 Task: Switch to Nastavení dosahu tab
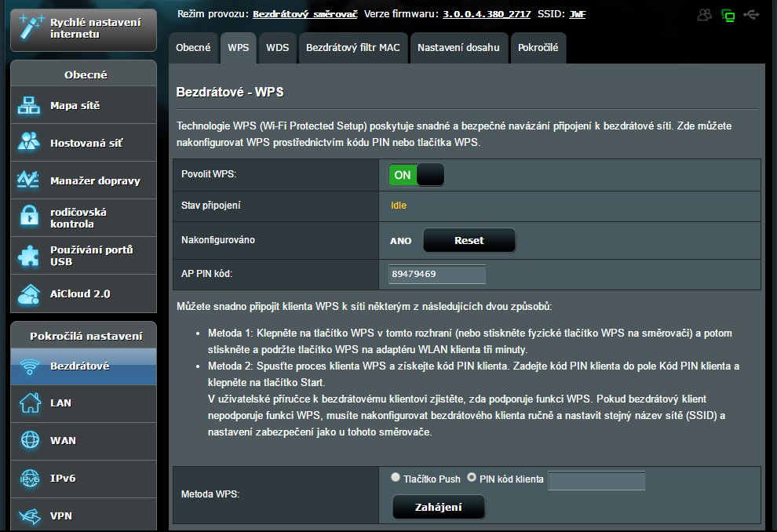point(458,48)
